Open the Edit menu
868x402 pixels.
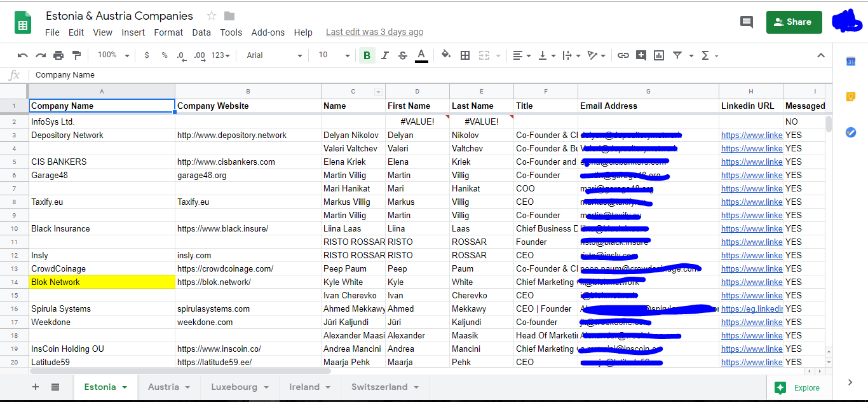(x=76, y=32)
